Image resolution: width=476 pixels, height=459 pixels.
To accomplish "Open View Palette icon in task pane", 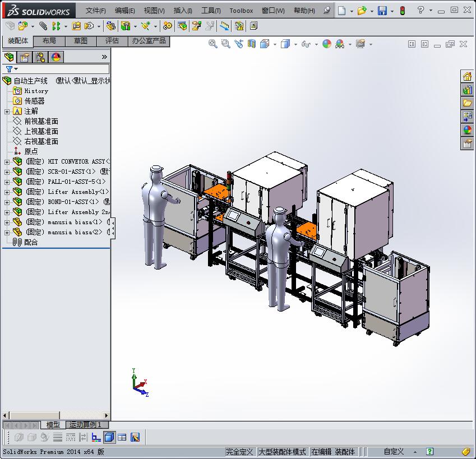I will 467,117.
